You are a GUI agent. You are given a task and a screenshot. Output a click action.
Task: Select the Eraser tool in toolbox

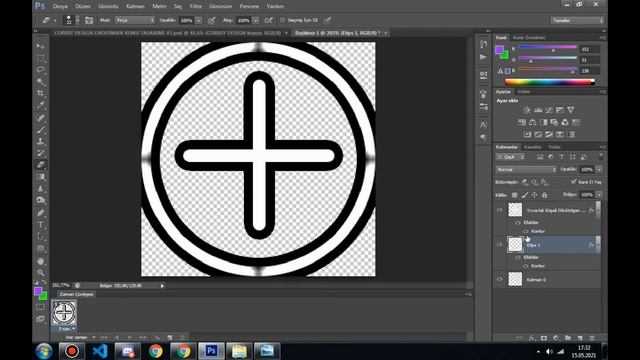coord(40,165)
